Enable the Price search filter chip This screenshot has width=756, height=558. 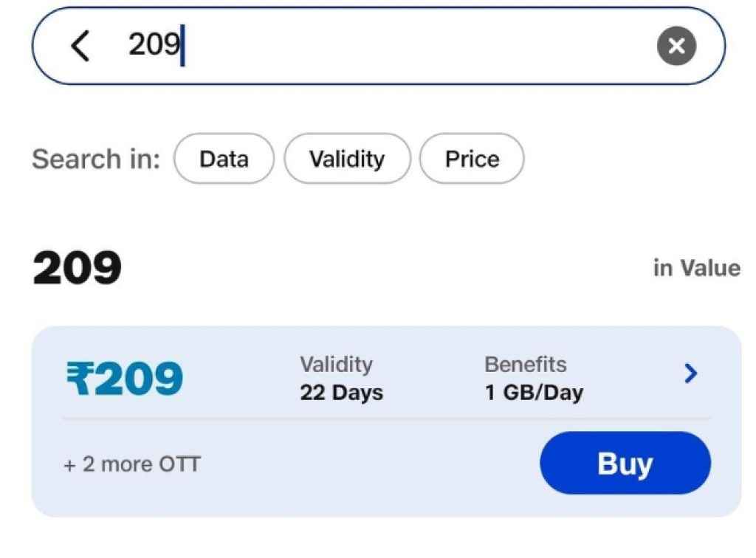(472, 159)
